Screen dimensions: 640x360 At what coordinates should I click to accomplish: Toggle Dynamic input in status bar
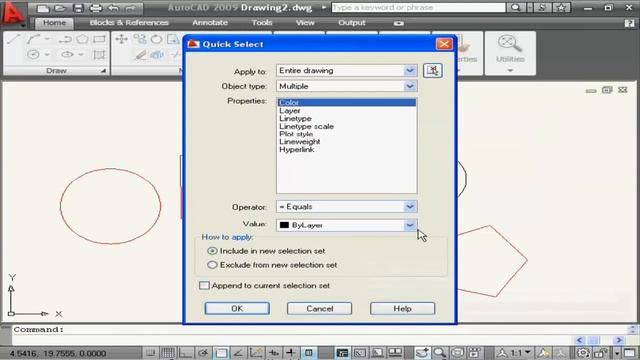(x=291, y=353)
